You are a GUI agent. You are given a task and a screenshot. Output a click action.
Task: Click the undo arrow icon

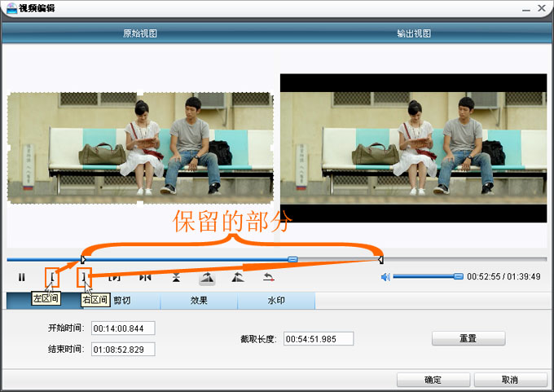[269, 277]
